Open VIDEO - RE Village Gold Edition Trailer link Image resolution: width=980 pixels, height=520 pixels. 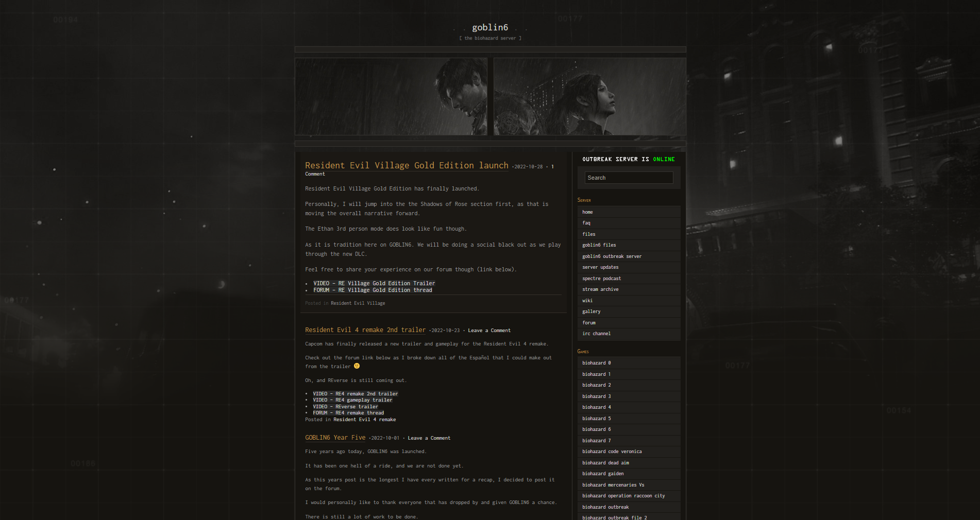pyautogui.click(x=374, y=283)
